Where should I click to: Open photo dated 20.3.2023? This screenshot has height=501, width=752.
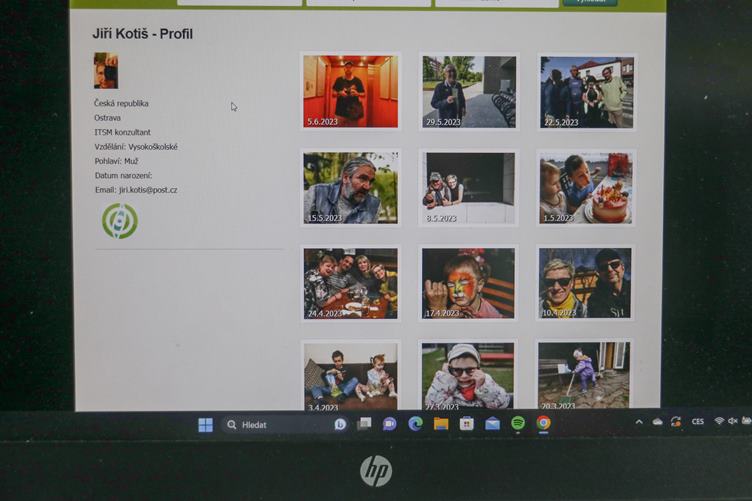tap(584, 376)
